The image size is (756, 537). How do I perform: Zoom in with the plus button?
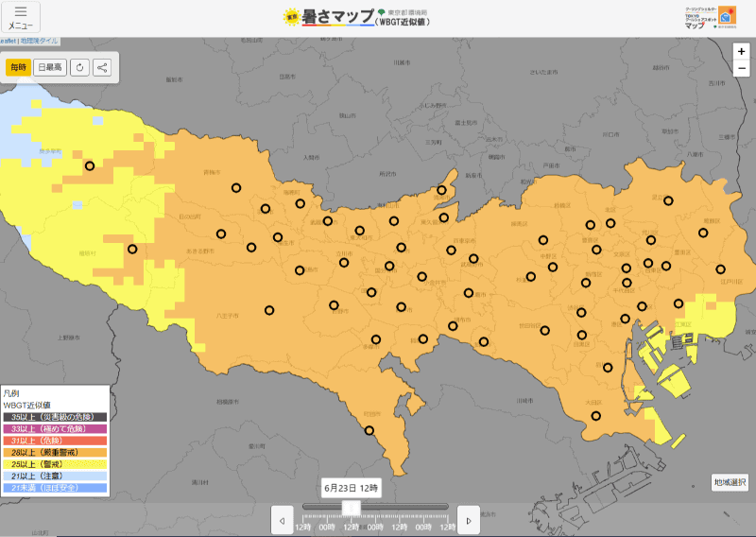tap(742, 51)
